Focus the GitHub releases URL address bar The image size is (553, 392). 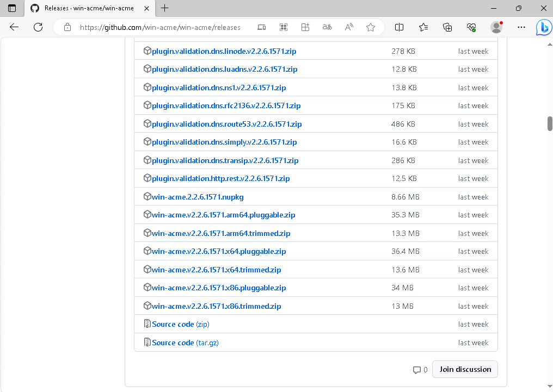160,27
